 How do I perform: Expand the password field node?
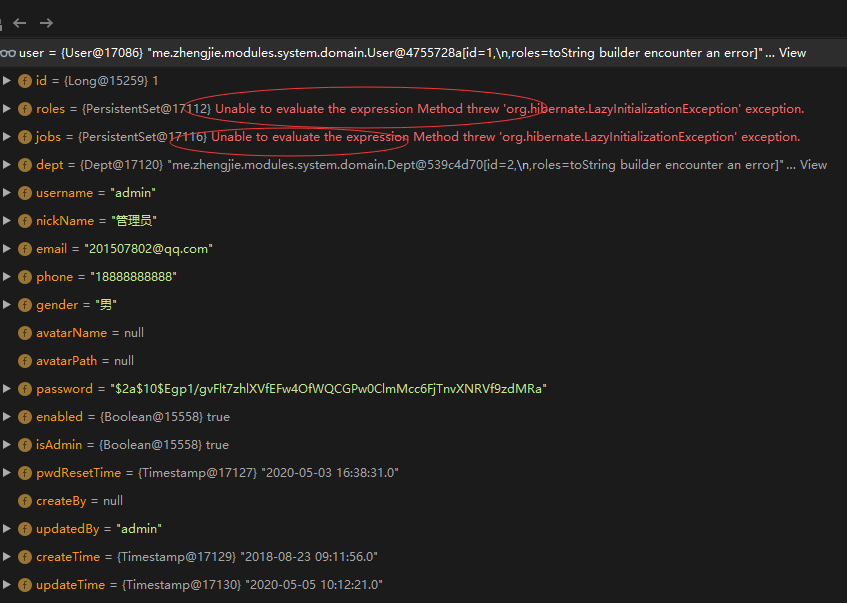coord(6,388)
